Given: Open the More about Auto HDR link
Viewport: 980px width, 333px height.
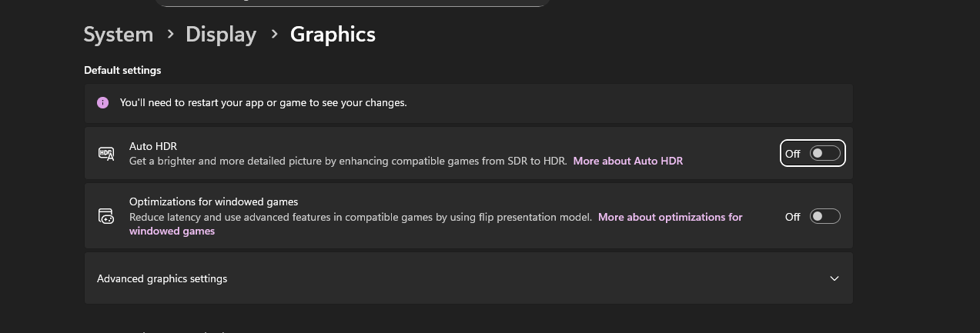Looking at the screenshot, I should click(627, 161).
